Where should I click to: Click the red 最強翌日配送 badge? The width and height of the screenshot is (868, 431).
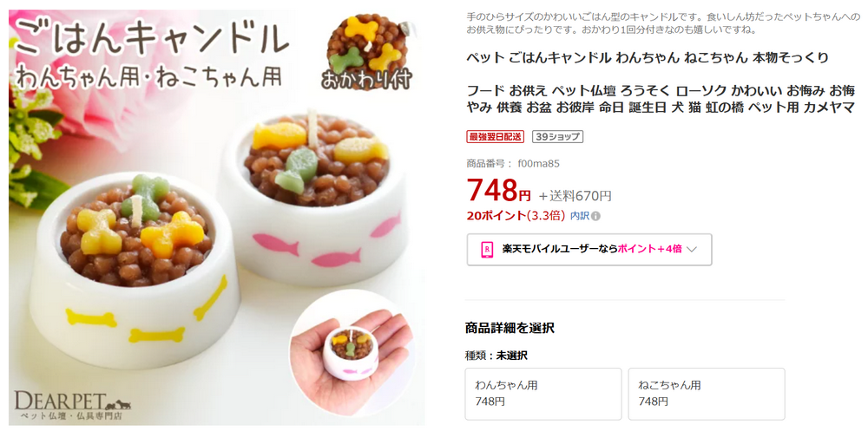pos(496,137)
